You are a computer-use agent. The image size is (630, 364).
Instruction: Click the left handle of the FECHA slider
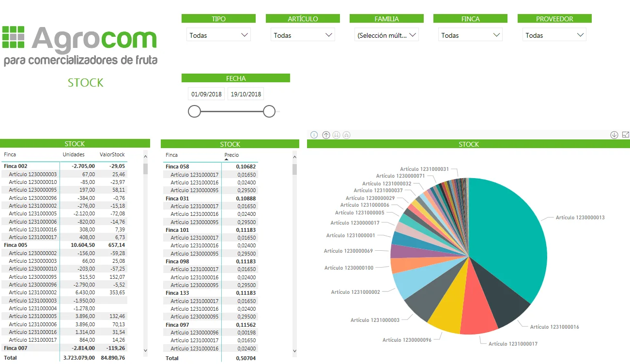[x=194, y=111]
